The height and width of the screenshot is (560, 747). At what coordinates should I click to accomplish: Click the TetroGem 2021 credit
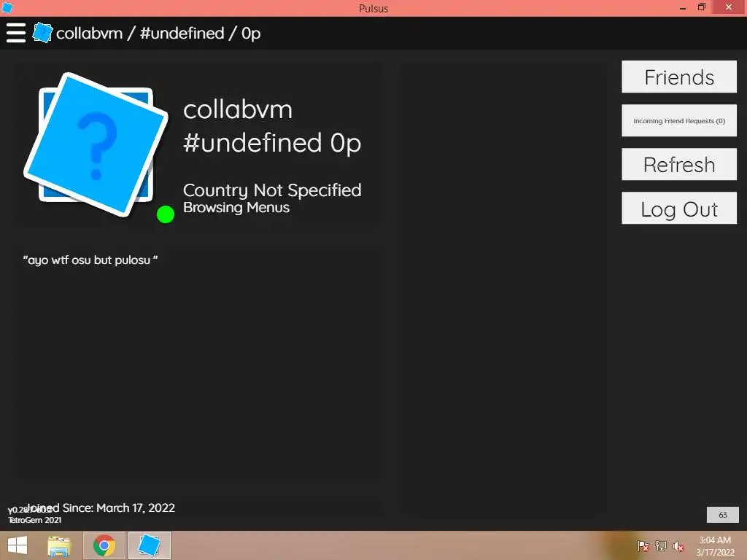(x=35, y=520)
